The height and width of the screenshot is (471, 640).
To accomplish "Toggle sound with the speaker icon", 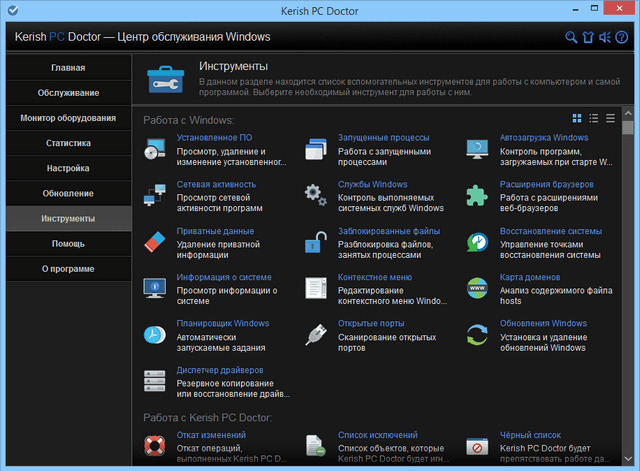I will [x=604, y=38].
